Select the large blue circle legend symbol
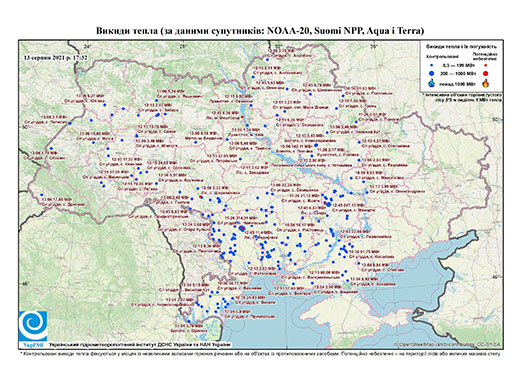The image size is (520, 368). 432,73
